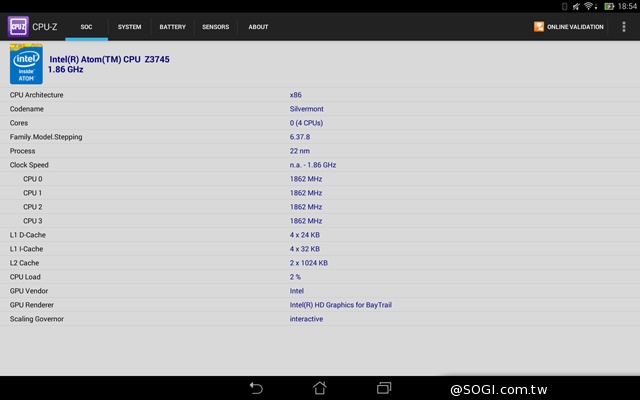The image size is (640, 400).
Task: Select the GPU Renderer label
Action: 32,305
